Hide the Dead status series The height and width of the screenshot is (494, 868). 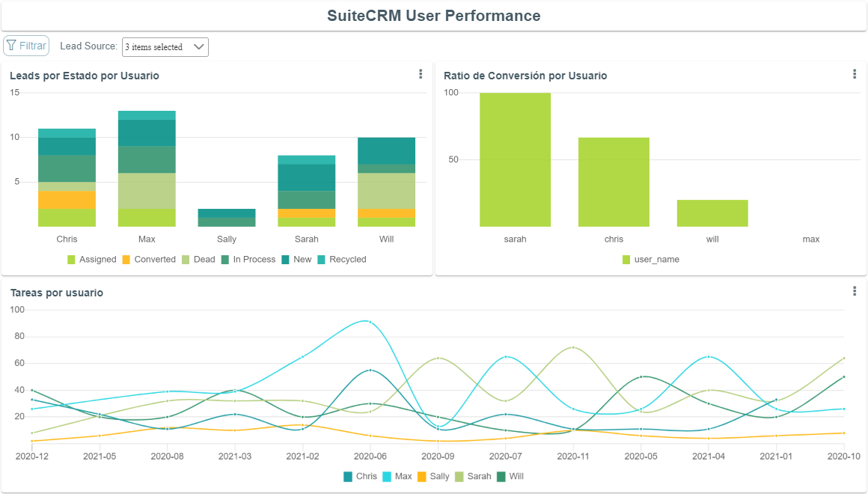198,260
